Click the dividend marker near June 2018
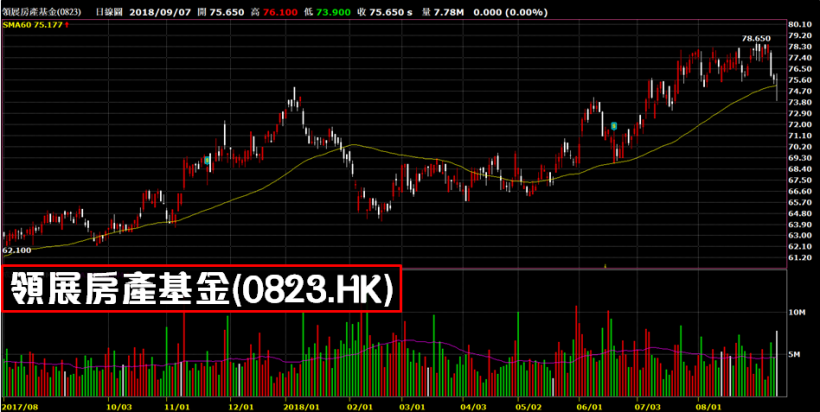Viewport: 820px width, 412px height. point(614,126)
